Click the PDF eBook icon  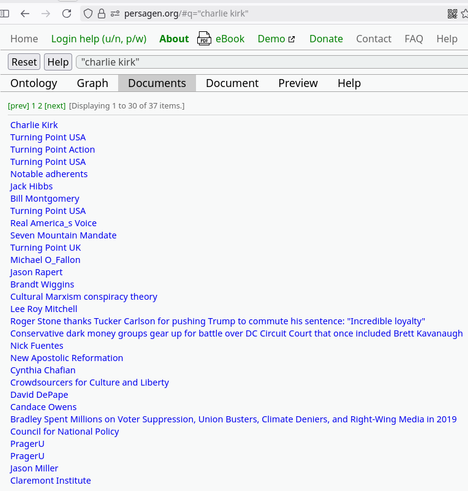(x=204, y=39)
